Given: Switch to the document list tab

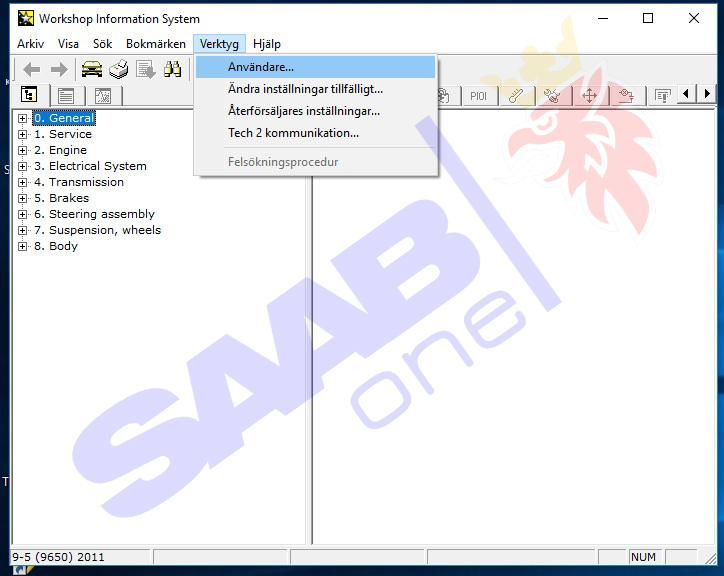Looking at the screenshot, I should tap(66, 96).
